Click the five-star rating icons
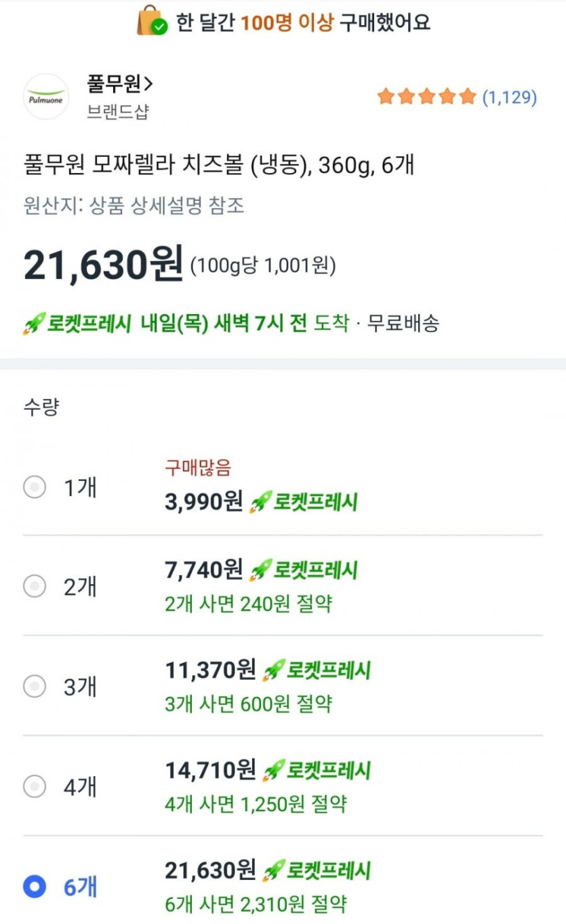The height and width of the screenshot is (924, 566). (427, 98)
